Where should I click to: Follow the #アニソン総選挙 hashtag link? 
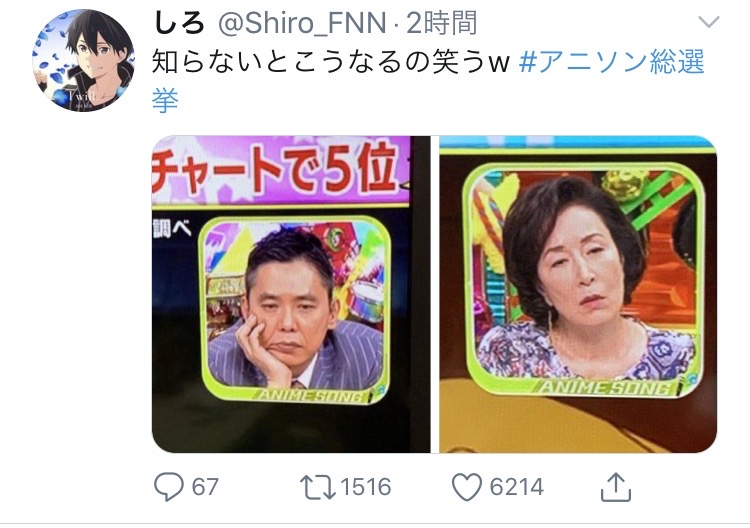point(612,62)
